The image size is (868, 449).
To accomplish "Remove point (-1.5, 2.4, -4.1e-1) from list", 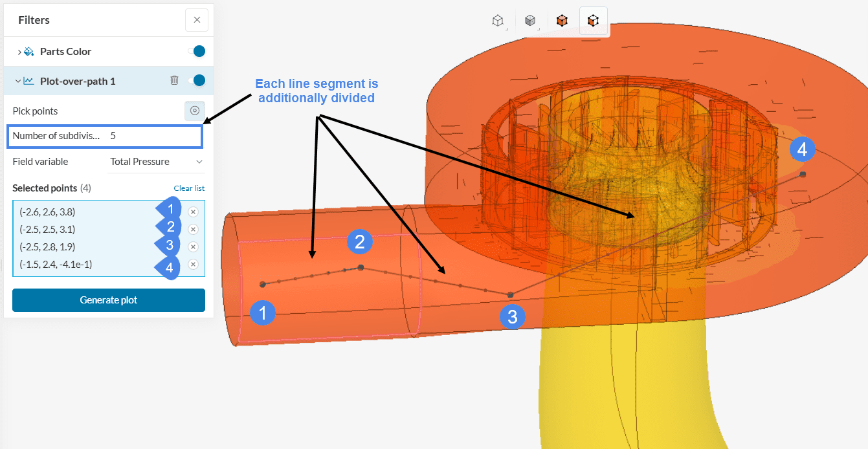I will click(193, 264).
